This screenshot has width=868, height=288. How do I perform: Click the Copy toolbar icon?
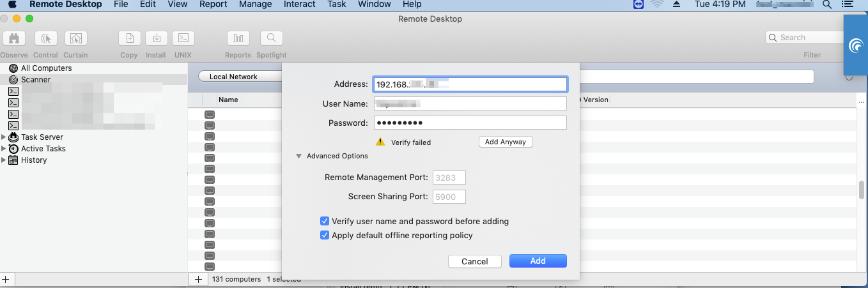coord(129,38)
